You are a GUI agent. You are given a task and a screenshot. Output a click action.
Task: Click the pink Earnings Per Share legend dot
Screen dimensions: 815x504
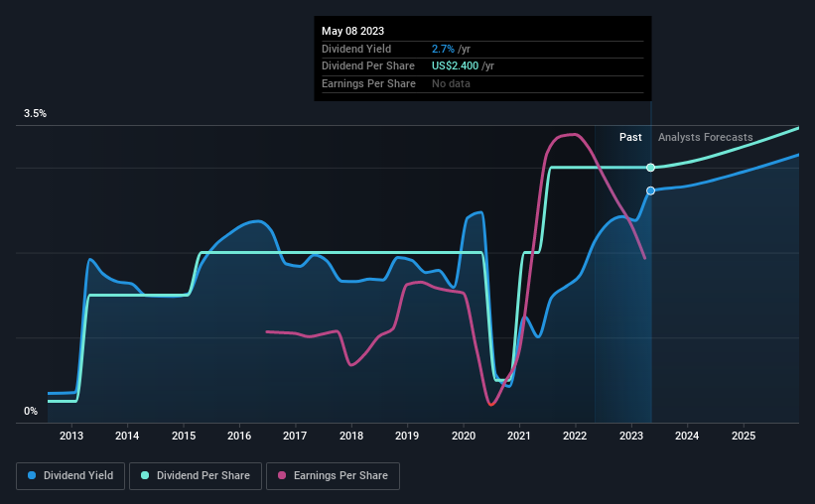[282, 475]
